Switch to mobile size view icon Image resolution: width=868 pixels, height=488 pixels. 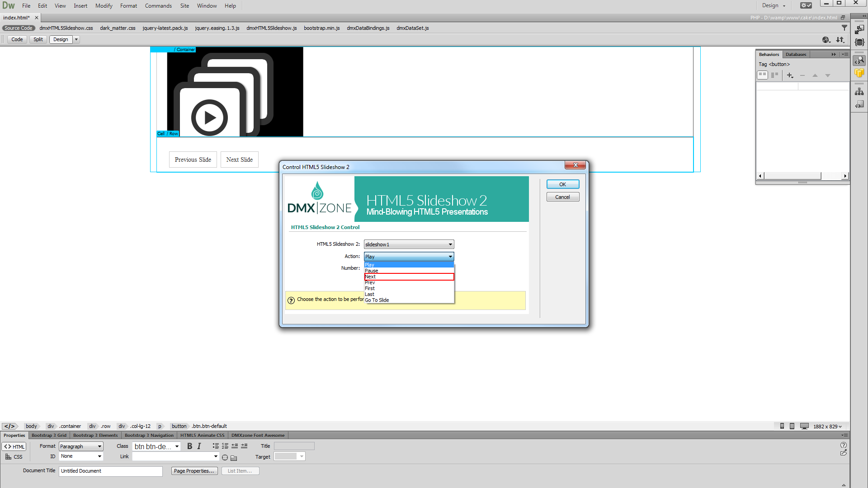click(782, 426)
